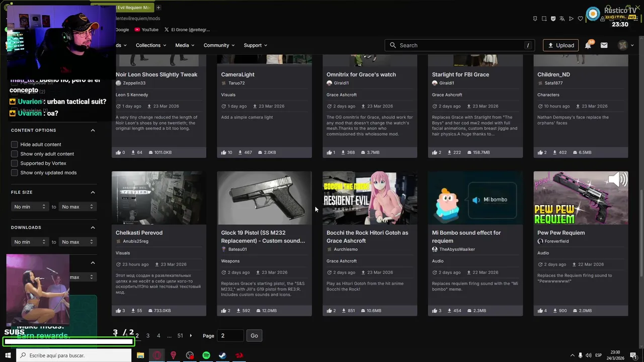Open Glock 19 Pistol mod thumbnail

tap(264, 198)
